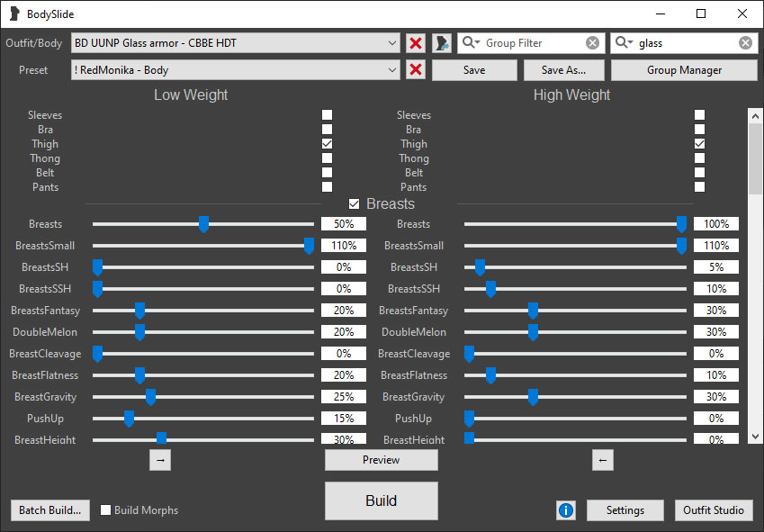Delete the selected outfit with red X

click(416, 43)
